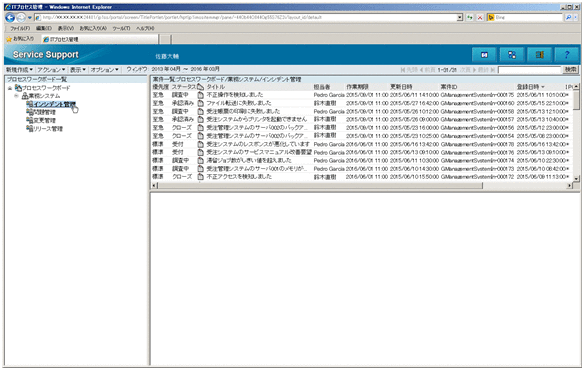Click the four-squares icon header button
Image resolution: width=585 pixels, height=371 pixels.
click(512, 55)
